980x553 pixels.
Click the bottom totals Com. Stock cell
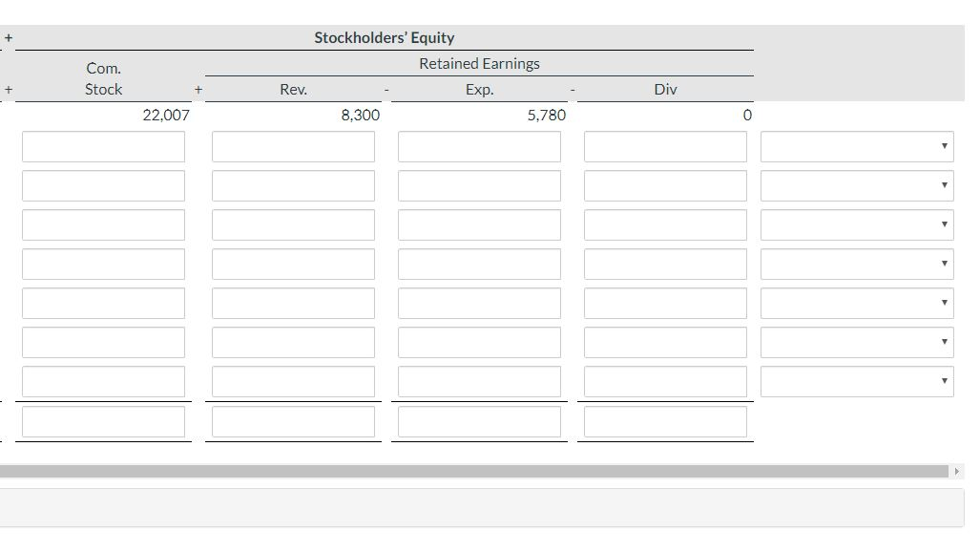pos(103,420)
